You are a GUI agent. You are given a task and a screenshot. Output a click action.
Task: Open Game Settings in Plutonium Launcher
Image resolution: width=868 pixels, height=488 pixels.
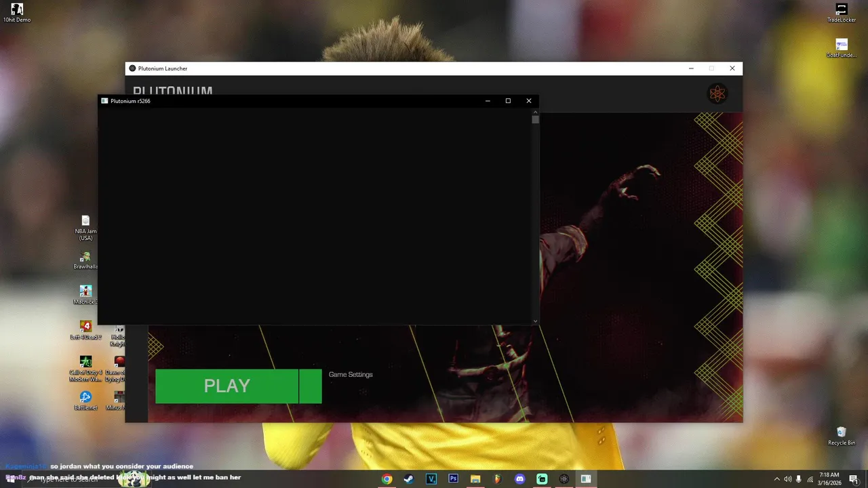coord(351,375)
